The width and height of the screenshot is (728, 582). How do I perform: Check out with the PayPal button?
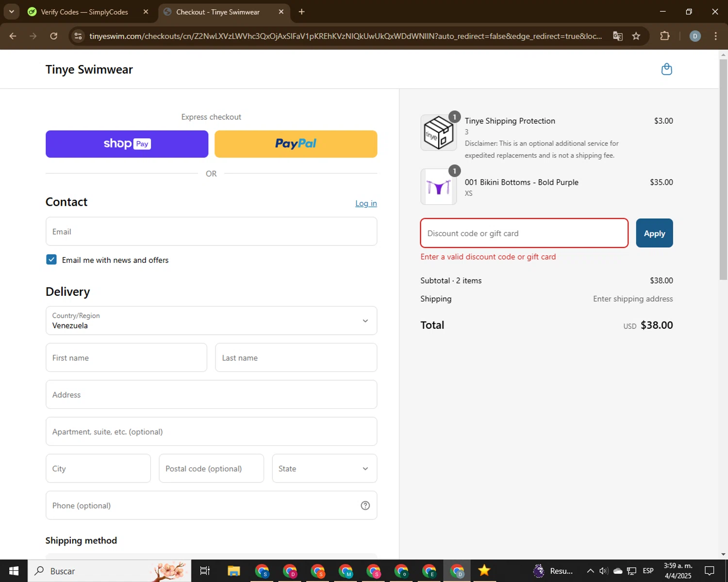[296, 144]
